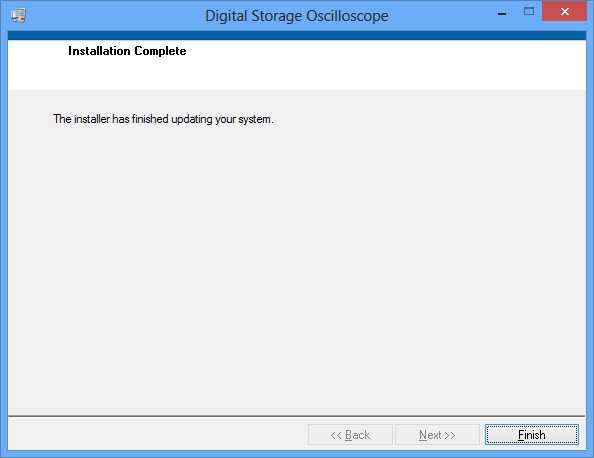Click the word Storage in the title bar
594x458 pixels.
pos(277,16)
